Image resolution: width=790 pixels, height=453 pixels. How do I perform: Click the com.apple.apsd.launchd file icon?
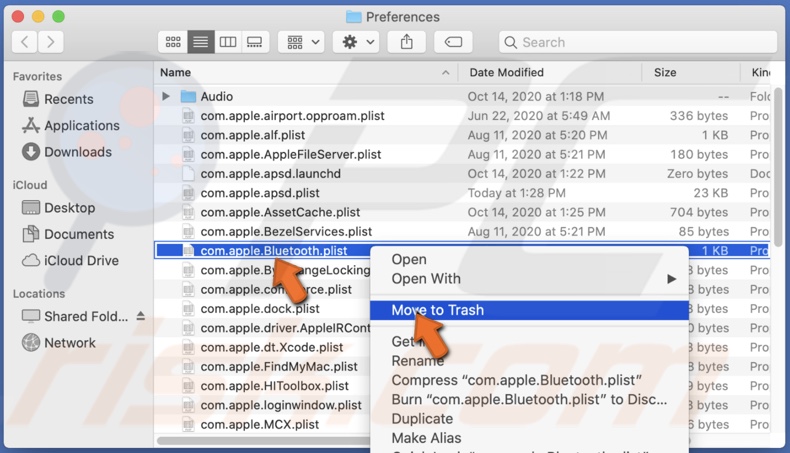[188, 173]
